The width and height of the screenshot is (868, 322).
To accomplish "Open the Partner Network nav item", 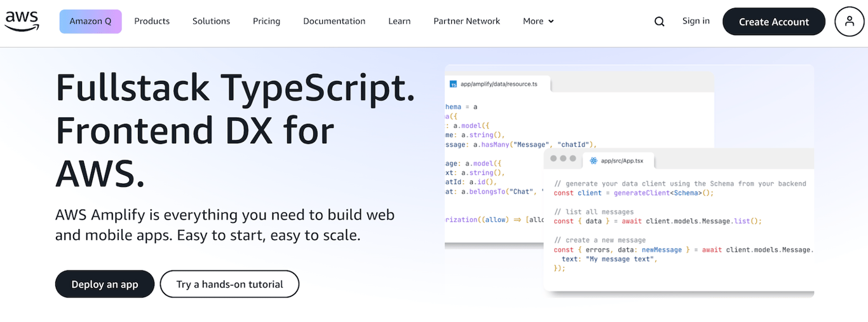I will [x=466, y=21].
